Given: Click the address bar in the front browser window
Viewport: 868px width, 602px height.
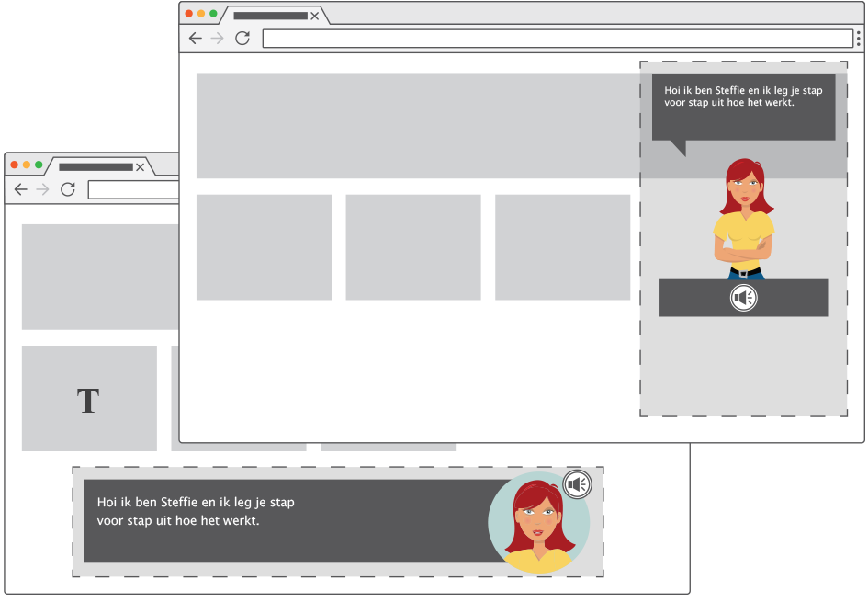Looking at the screenshot, I should pyautogui.click(x=558, y=39).
